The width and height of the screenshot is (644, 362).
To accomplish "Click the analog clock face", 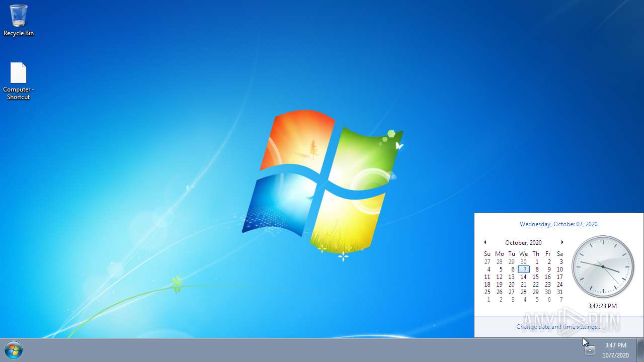I will pos(603,266).
